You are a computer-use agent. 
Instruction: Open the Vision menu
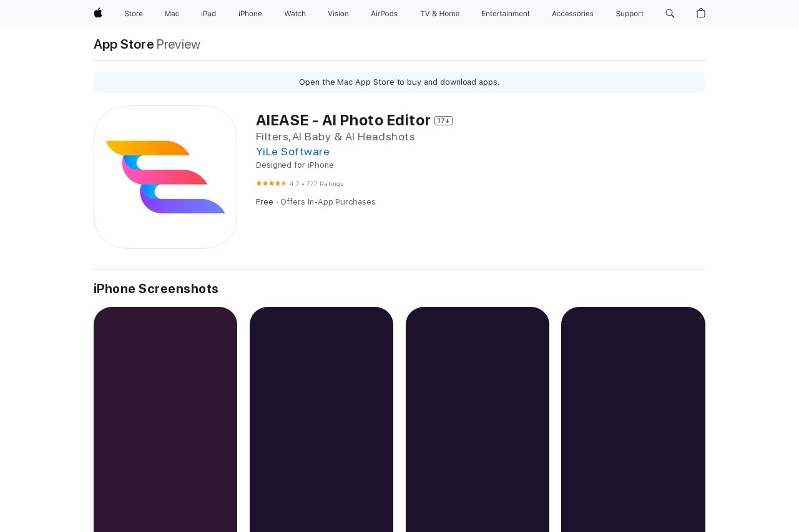click(x=338, y=14)
